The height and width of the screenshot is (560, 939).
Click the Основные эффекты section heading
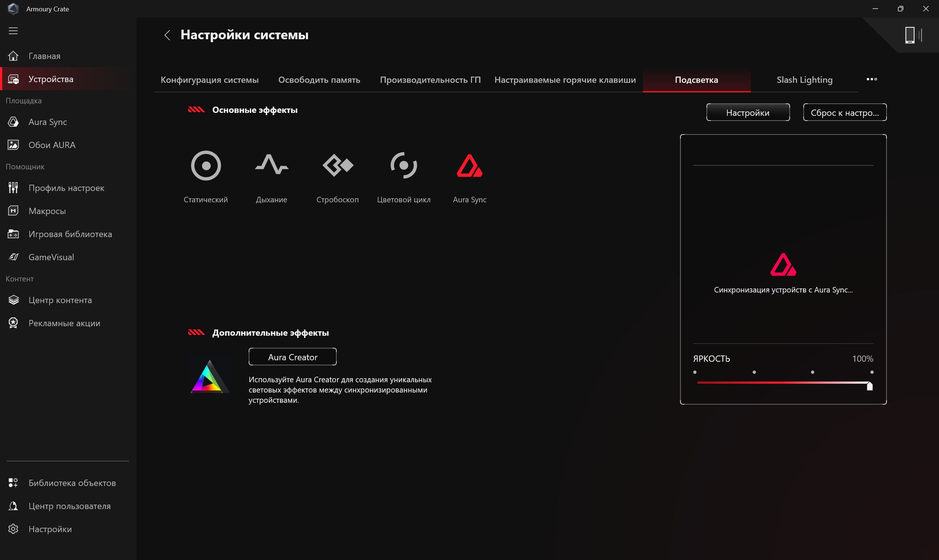coord(255,110)
